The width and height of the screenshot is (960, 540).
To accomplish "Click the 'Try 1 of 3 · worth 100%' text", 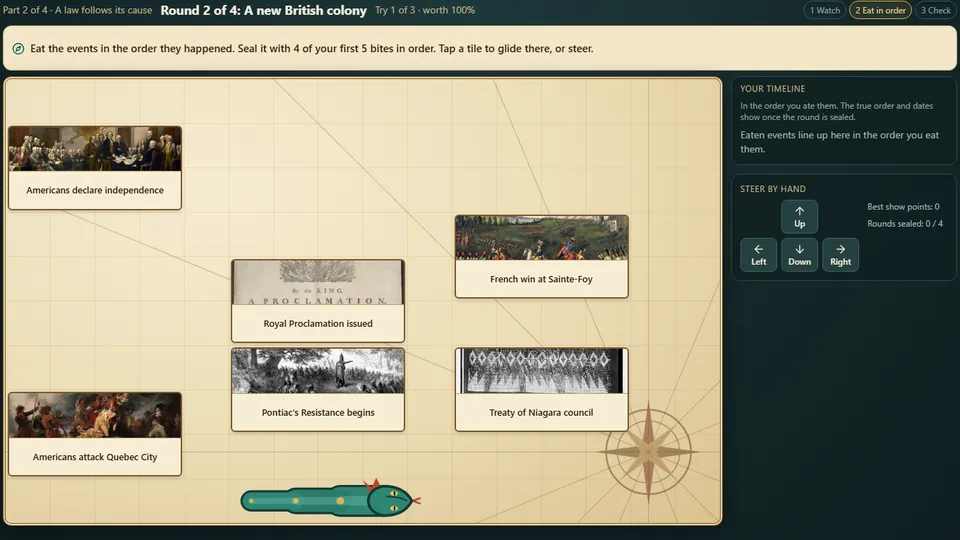I will [x=425, y=10].
